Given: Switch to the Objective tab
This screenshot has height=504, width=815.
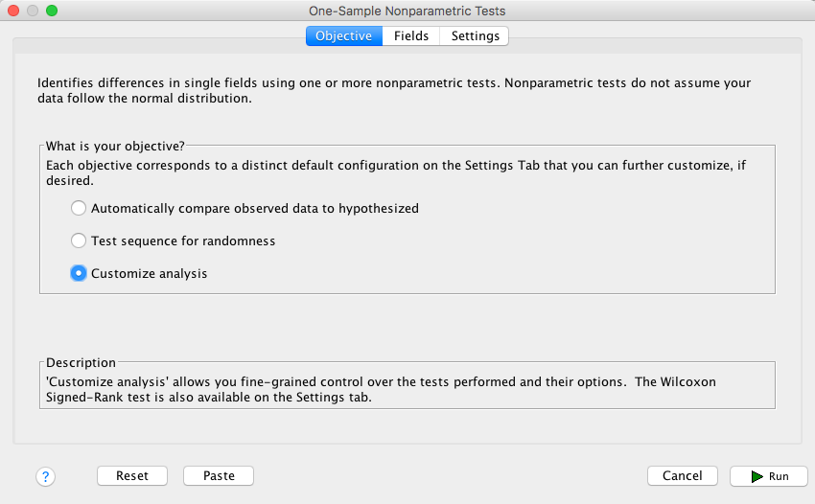Looking at the screenshot, I should (344, 35).
